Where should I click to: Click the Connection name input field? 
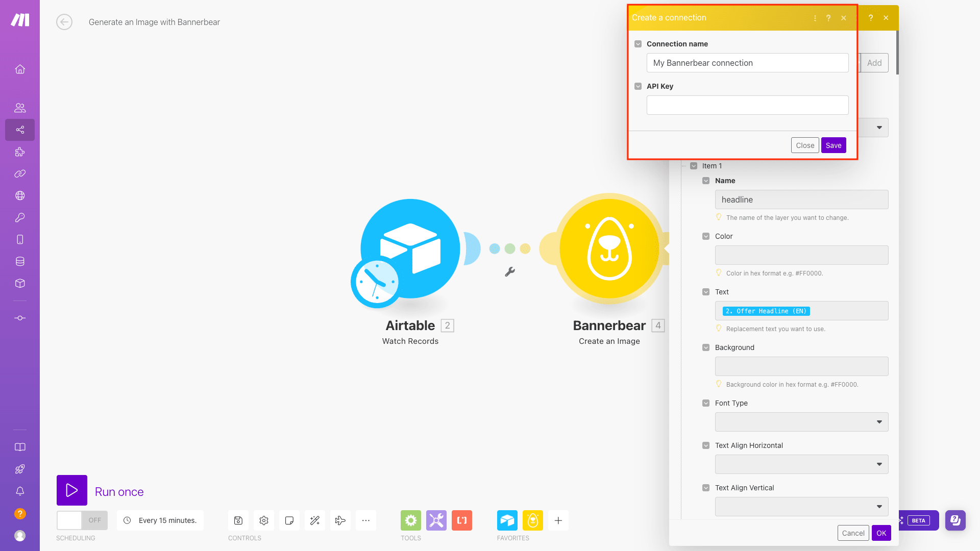point(748,63)
